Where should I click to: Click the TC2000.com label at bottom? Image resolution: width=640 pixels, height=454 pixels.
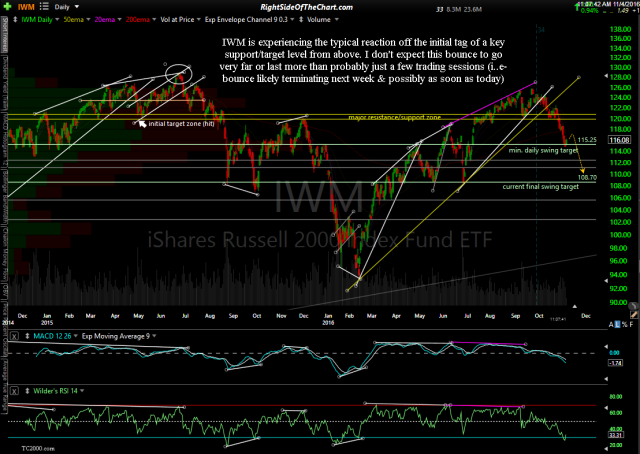tap(38, 448)
